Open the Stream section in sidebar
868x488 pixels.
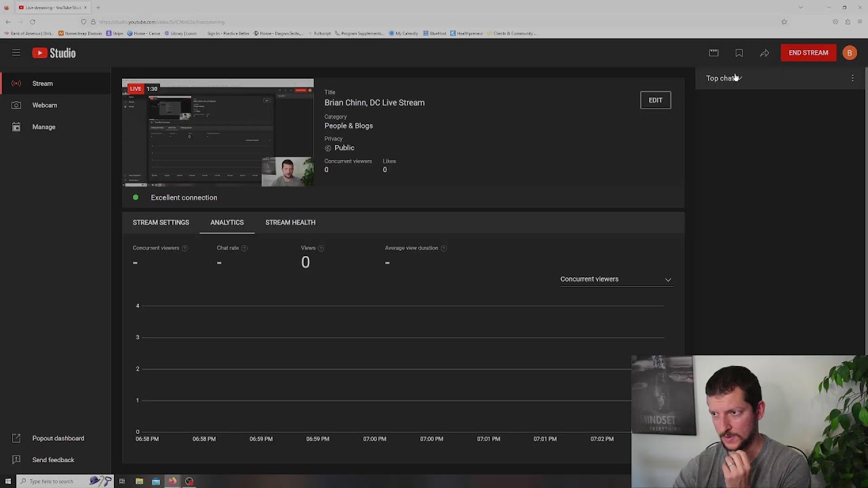(56, 83)
